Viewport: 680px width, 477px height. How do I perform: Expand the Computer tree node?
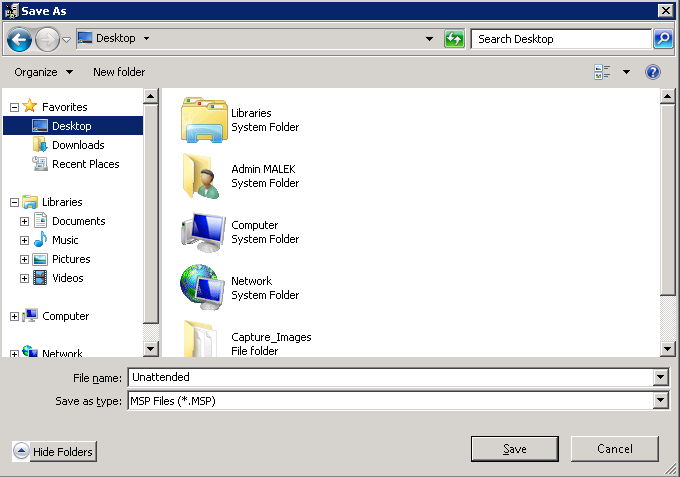[x=14, y=317]
